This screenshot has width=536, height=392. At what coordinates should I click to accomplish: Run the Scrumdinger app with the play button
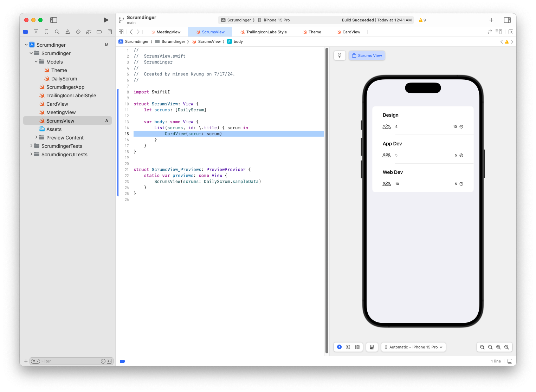click(106, 20)
